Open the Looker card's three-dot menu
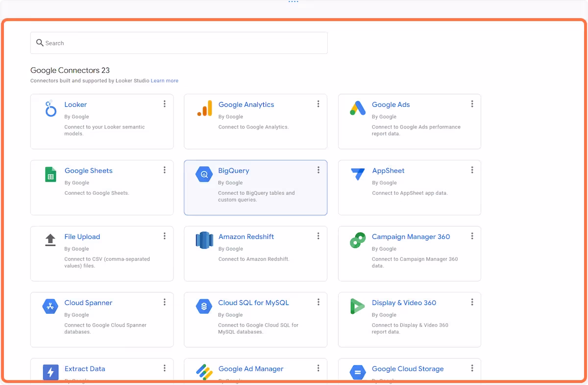The height and width of the screenshot is (385, 588). click(165, 104)
